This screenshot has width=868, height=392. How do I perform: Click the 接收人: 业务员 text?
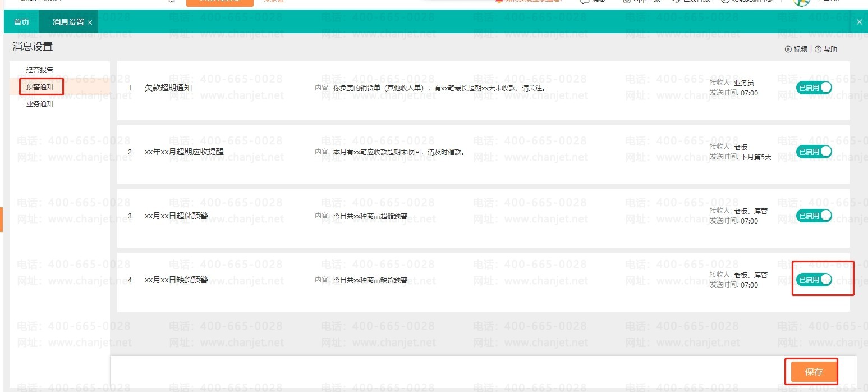click(732, 83)
